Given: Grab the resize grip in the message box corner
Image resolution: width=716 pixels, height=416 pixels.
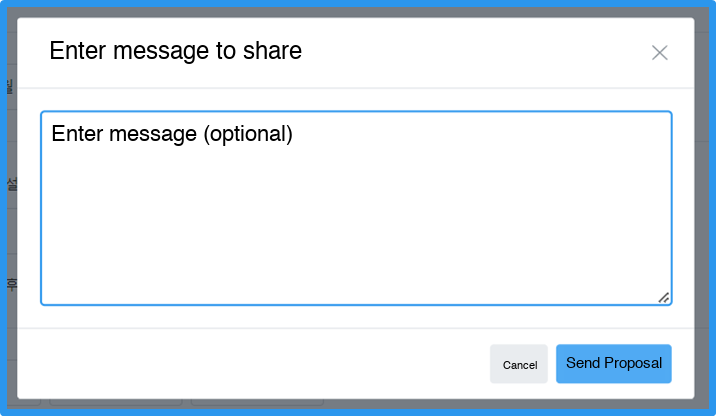Looking at the screenshot, I should coord(664,297).
